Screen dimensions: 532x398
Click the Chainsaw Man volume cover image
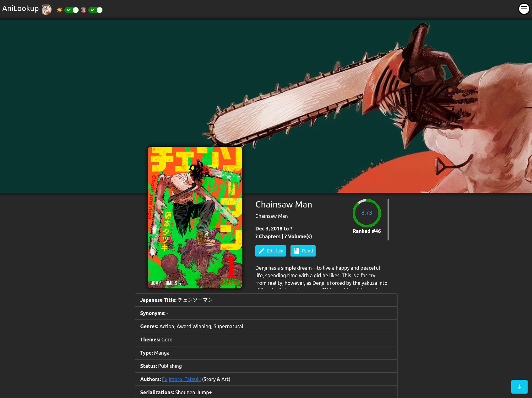coord(195,218)
